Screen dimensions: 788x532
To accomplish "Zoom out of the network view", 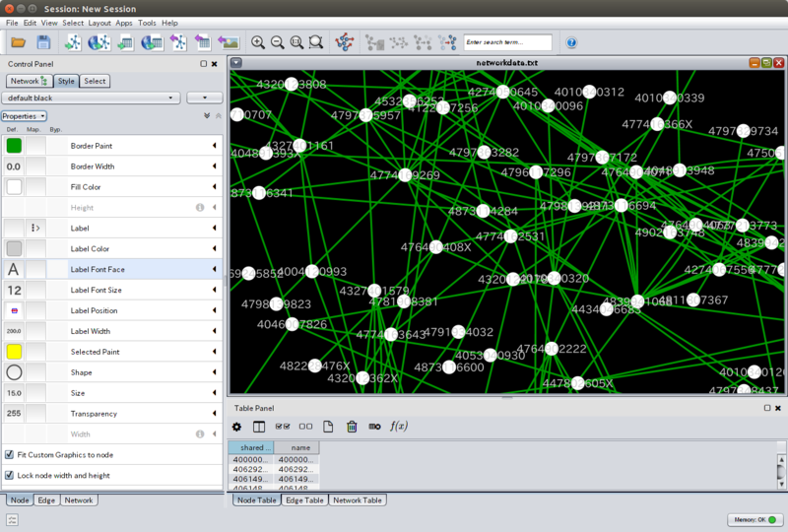I will click(x=278, y=42).
